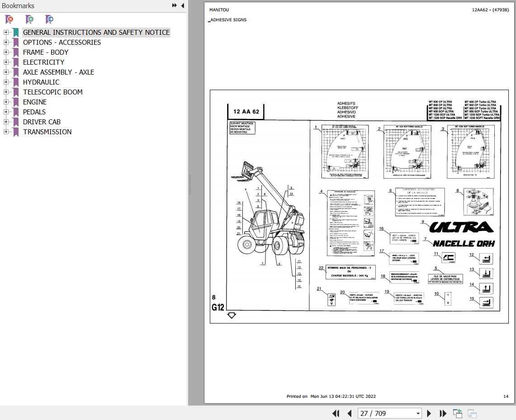Select the ELECTRICITY bookmark
Screen dimensions: 516x420
tap(44, 62)
